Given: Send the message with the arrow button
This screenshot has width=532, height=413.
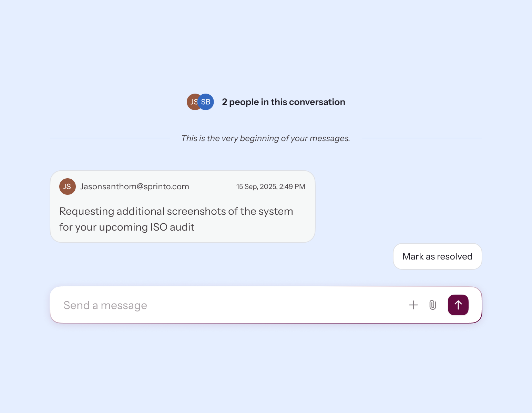Looking at the screenshot, I should coord(458,305).
